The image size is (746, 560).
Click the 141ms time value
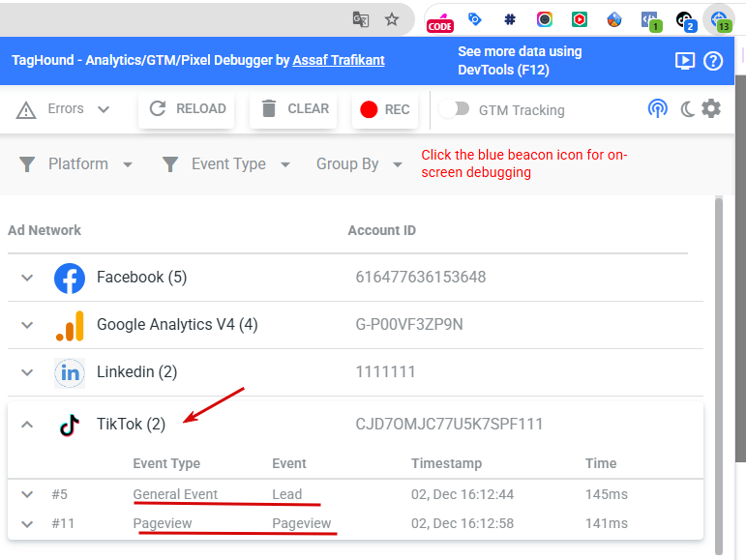606,523
